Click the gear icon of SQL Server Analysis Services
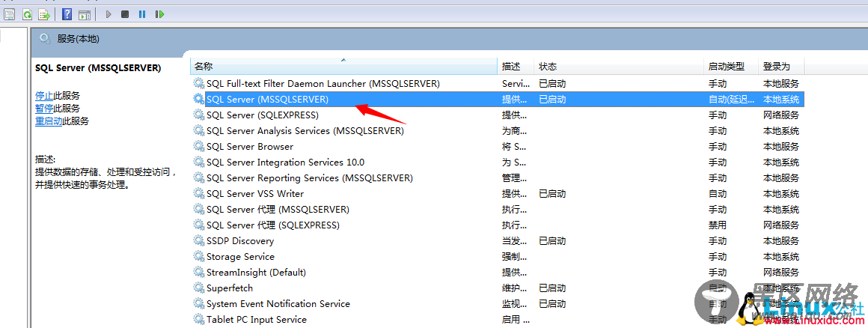The width and height of the screenshot is (868, 328). coord(198,131)
